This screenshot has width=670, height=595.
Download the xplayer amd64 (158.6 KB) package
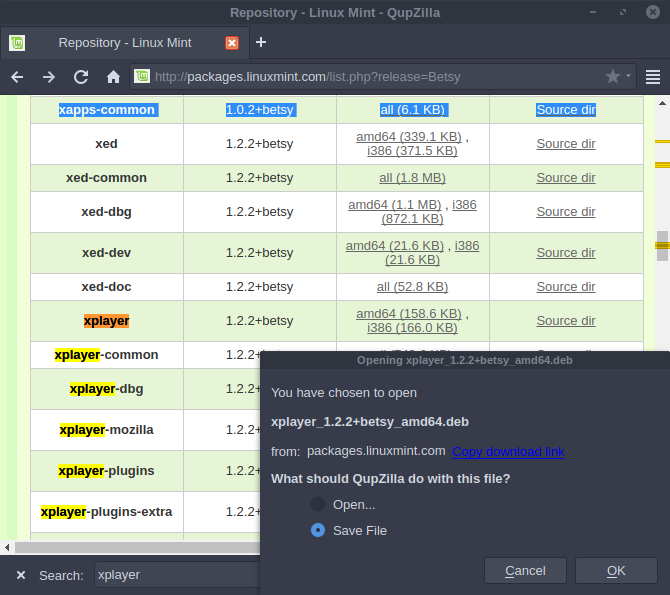tap(409, 314)
